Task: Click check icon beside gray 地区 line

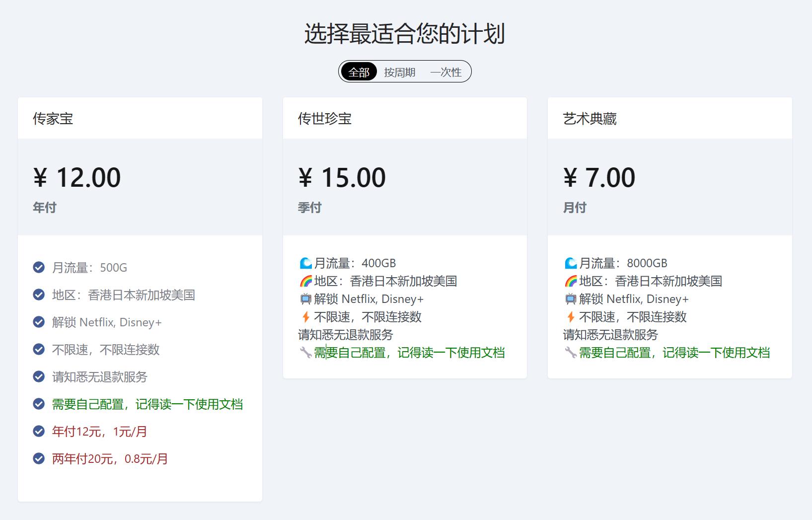Action: coord(39,295)
